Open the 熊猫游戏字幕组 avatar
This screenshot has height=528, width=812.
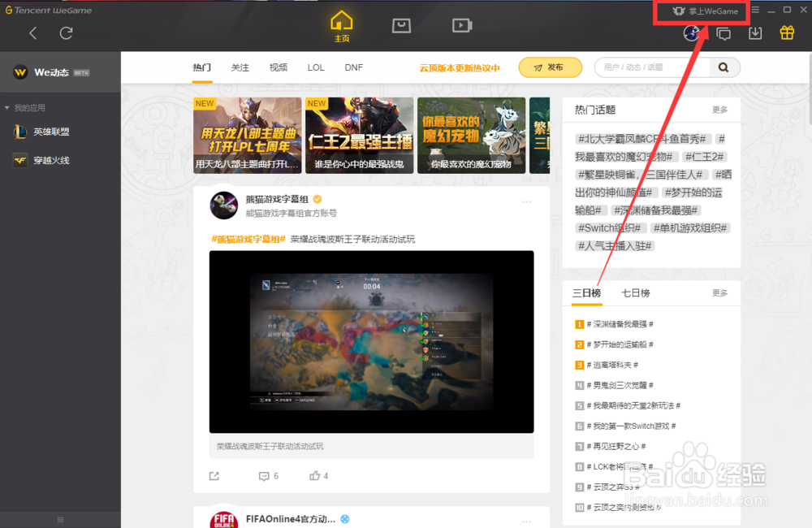(x=224, y=206)
